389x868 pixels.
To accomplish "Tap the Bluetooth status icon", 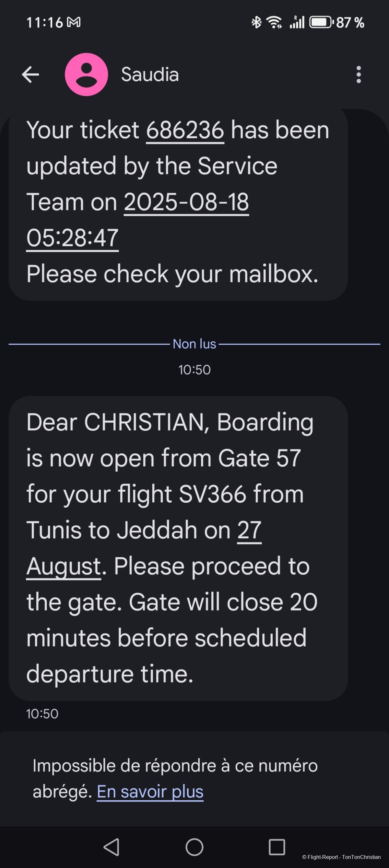I will (256, 23).
